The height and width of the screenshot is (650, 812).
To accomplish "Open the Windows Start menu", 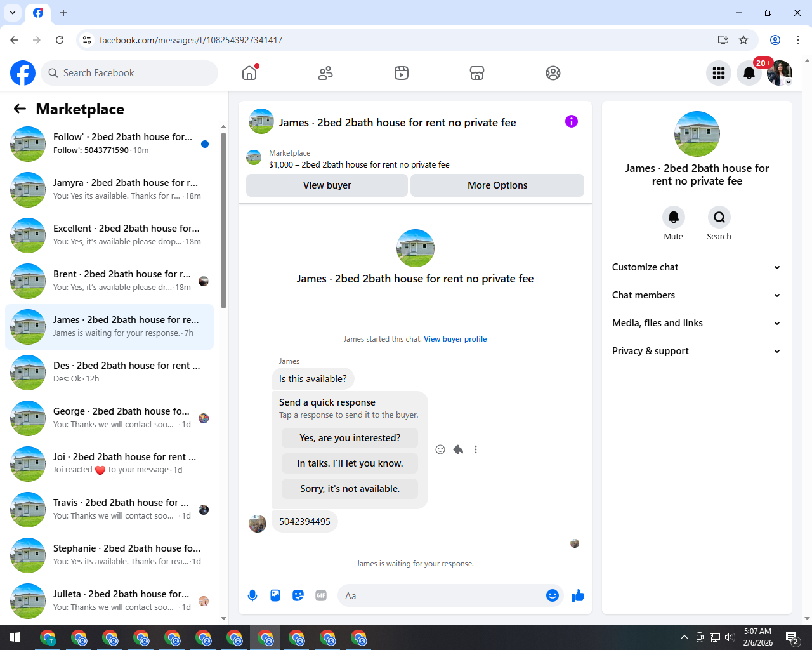I will pos(15,637).
